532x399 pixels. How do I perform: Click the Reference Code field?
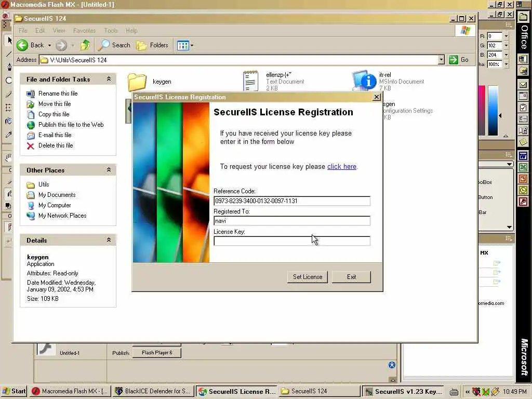pos(292,201)
